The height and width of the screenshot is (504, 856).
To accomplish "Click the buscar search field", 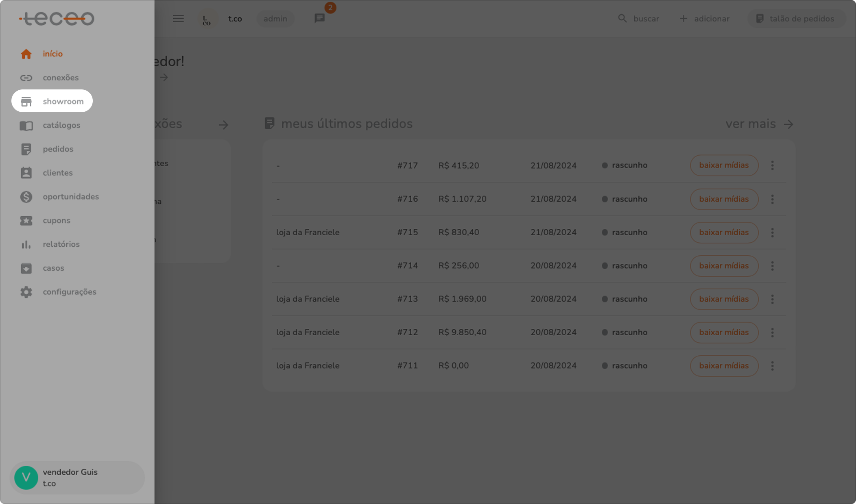I will (x=639, y=19).
